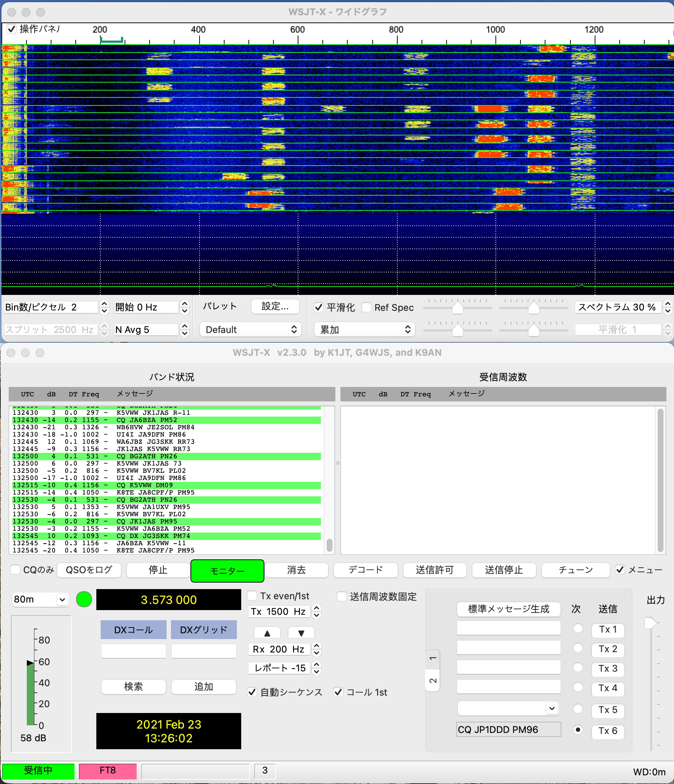This screenshot has width=674, height=784.
Task: Click the デコード button
Action: pos(365,570)
